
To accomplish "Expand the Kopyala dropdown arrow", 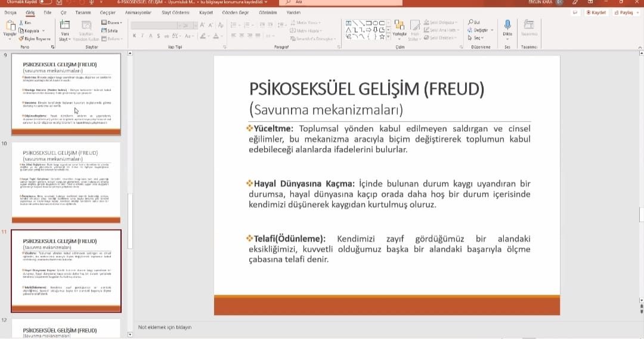I will pos(43,31).
